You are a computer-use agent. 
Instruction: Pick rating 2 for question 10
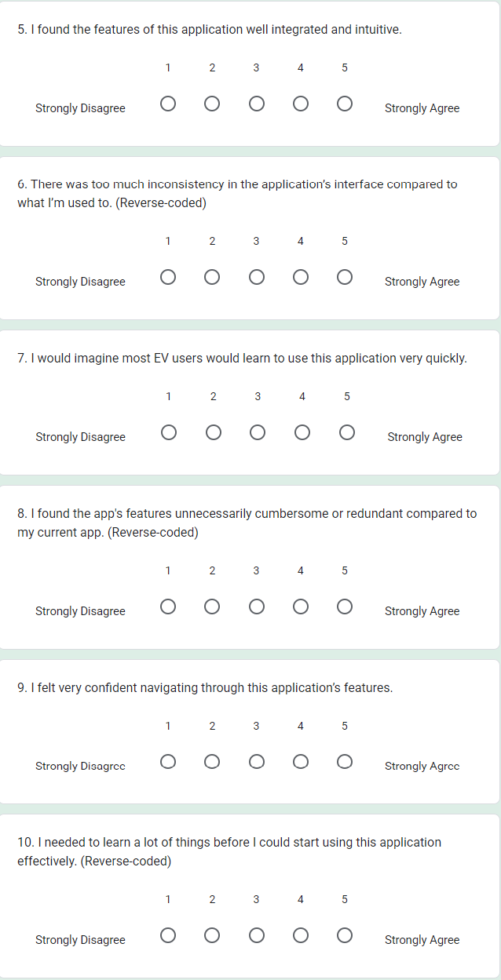click(212, 935)
